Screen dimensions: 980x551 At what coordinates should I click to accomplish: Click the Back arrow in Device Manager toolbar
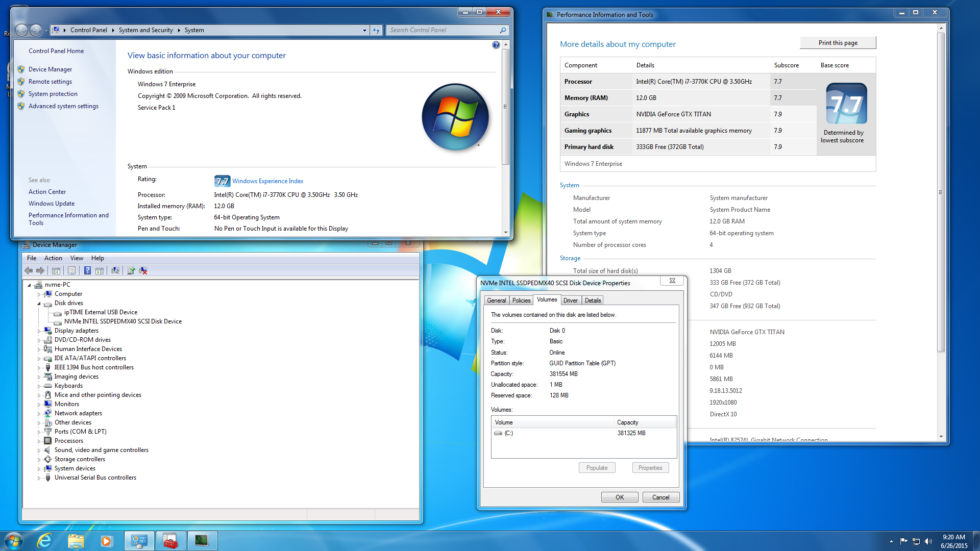pos(29,271)
